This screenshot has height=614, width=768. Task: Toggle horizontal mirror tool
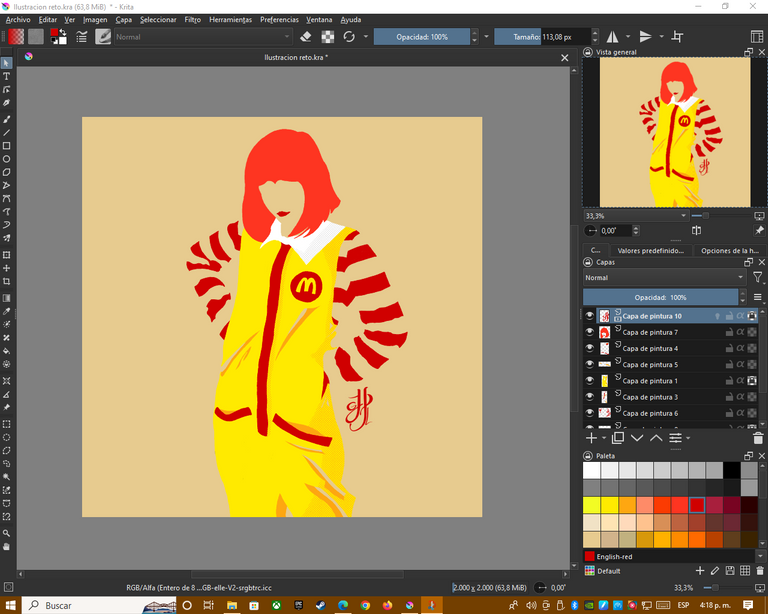pyautogui.click(x=613, y=37)
